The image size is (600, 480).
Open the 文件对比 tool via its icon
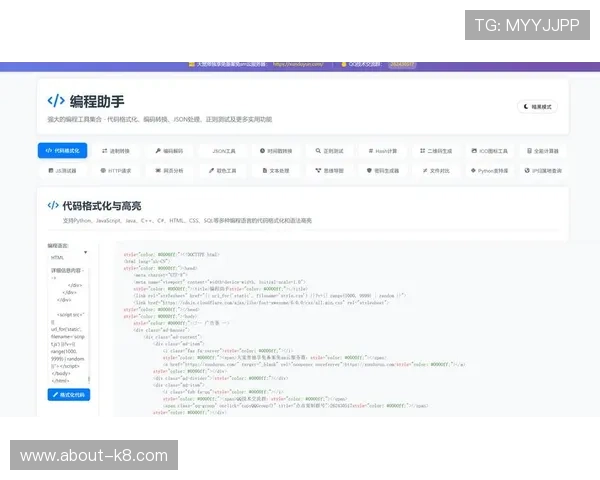[436, 171]
